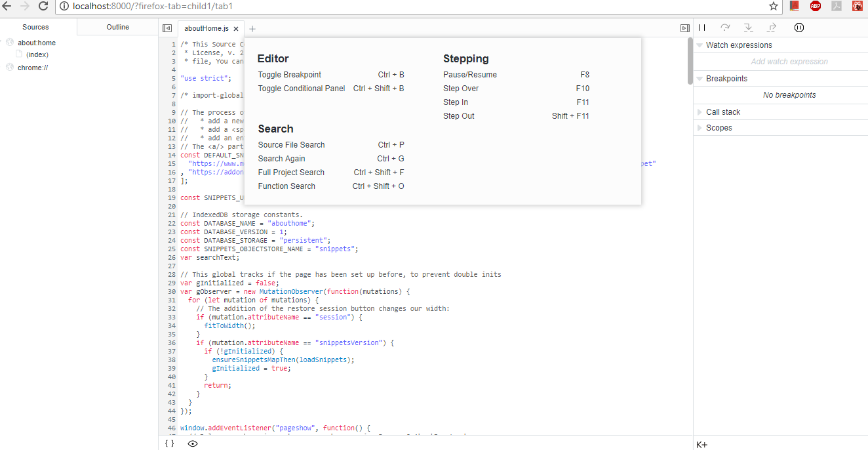868x450 pixels.
Task: Click the "use strict" code line
Action: click(206, 79)
